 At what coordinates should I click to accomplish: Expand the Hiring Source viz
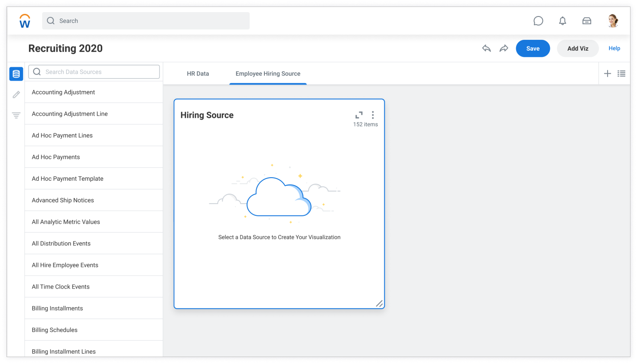(359, 115)
